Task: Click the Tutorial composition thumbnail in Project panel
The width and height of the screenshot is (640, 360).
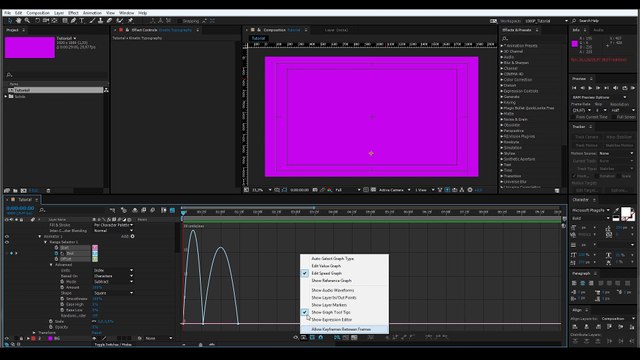Action: (x=30, y=47)
